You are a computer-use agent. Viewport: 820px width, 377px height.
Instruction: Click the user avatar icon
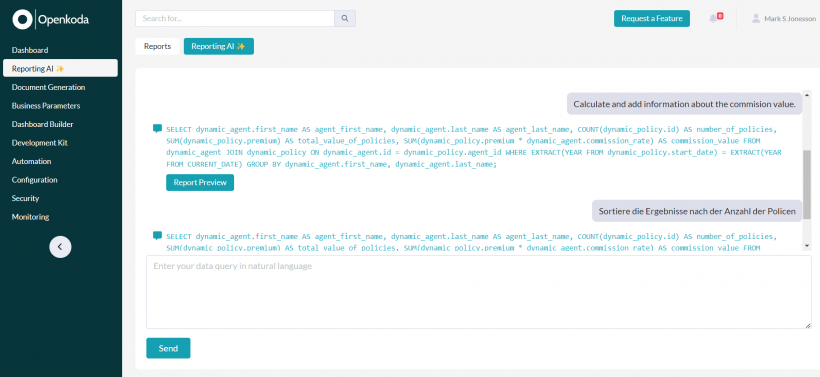click(756, 19)
